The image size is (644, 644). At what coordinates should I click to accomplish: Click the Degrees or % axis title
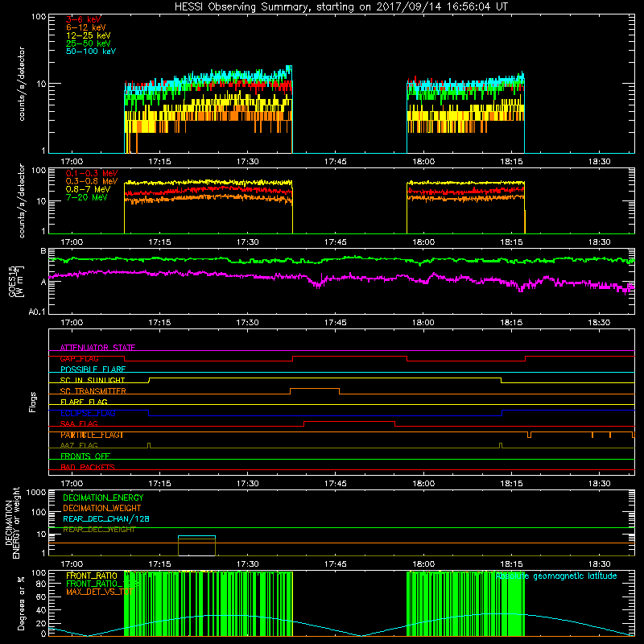pyautogui.click(x=21, y=604)
